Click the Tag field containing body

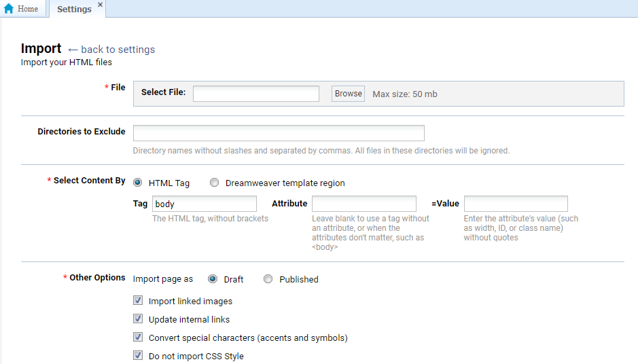click(x=204, y=204)
